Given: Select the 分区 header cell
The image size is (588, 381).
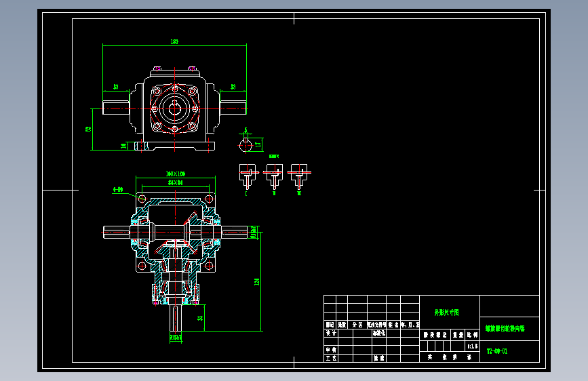Looking at the screenshot, I should (357, 325).
